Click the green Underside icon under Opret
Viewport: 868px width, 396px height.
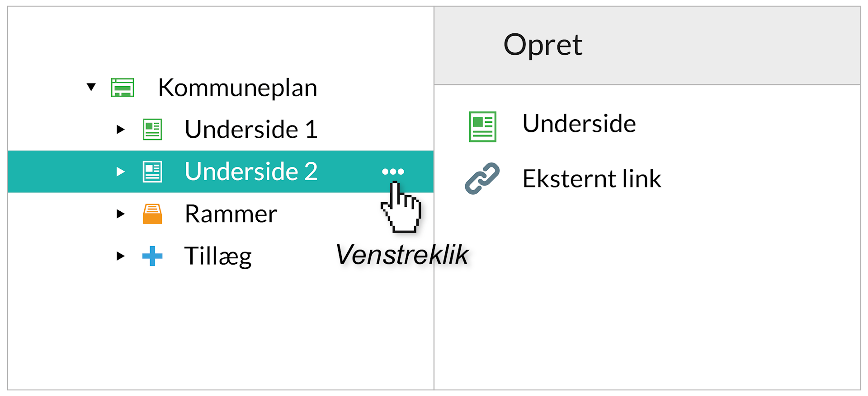point(482,126)
